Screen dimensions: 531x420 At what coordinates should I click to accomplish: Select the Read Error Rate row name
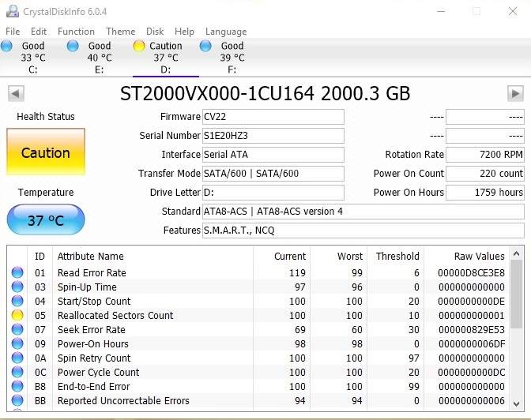[92, 273]
